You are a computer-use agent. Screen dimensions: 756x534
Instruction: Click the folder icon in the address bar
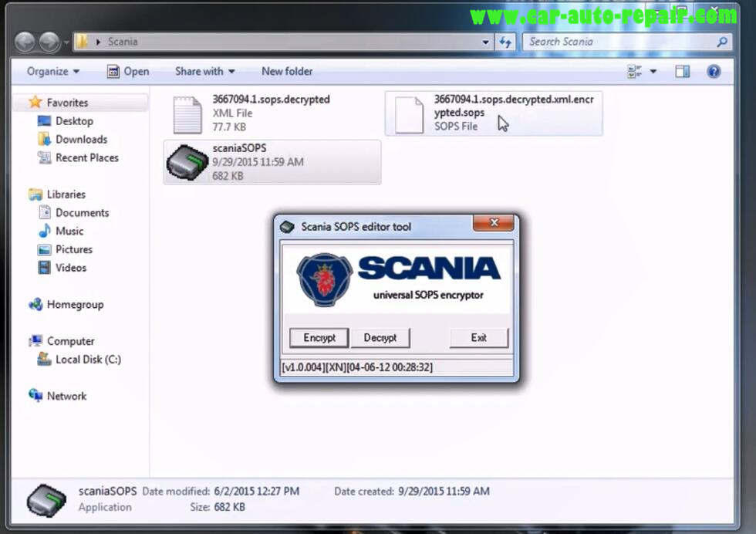[x=82, y=42]
